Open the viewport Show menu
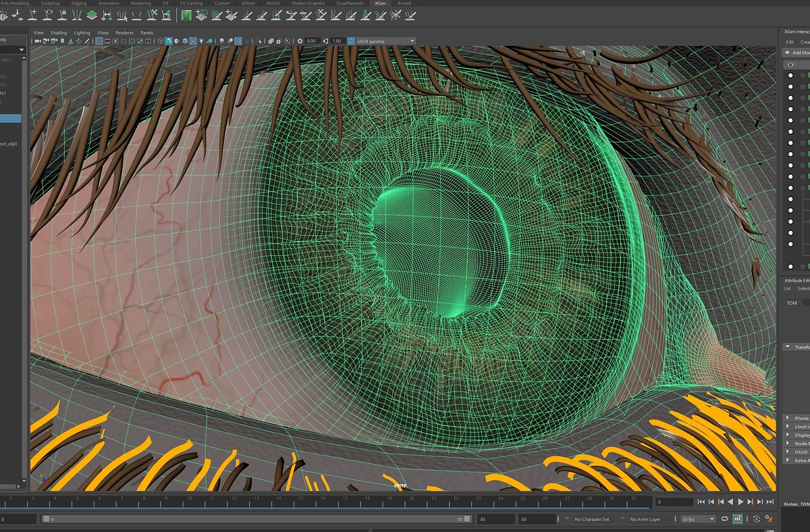 tap(103, 32)
